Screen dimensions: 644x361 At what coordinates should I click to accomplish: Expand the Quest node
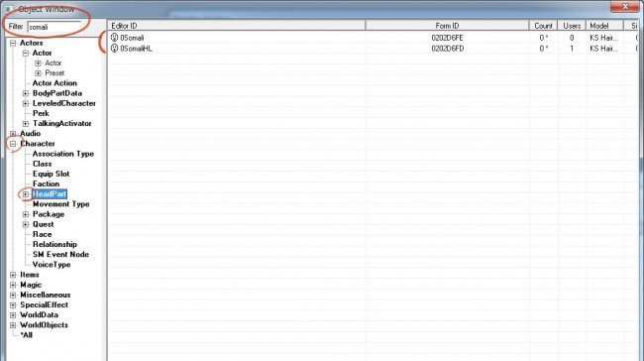click(x=26, y=224)
